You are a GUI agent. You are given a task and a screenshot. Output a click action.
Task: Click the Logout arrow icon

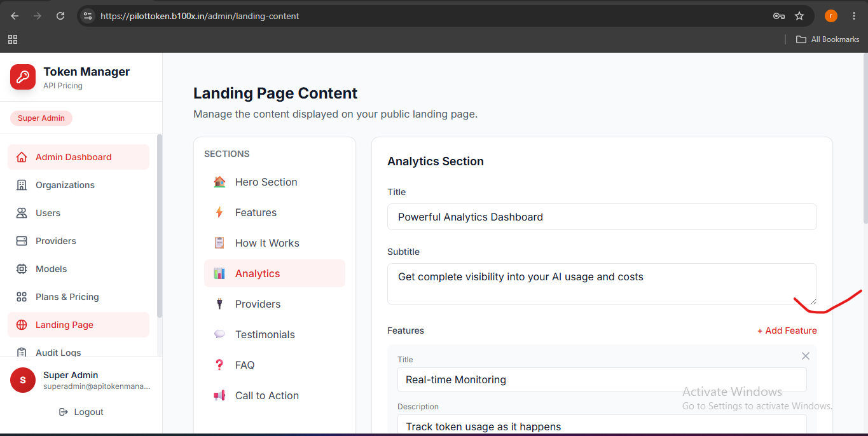(x=64, y=412)
